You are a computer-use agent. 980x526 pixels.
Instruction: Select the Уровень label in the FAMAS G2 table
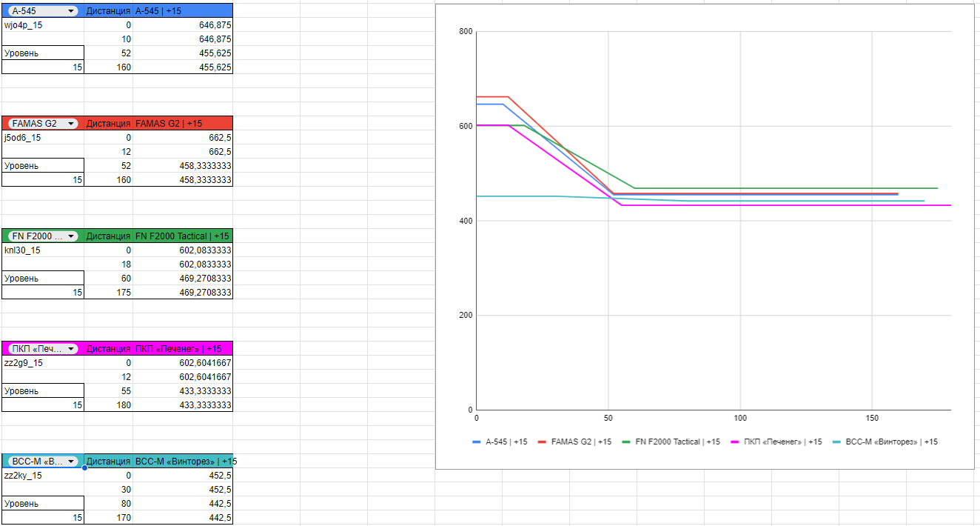(x=43, y=166)
